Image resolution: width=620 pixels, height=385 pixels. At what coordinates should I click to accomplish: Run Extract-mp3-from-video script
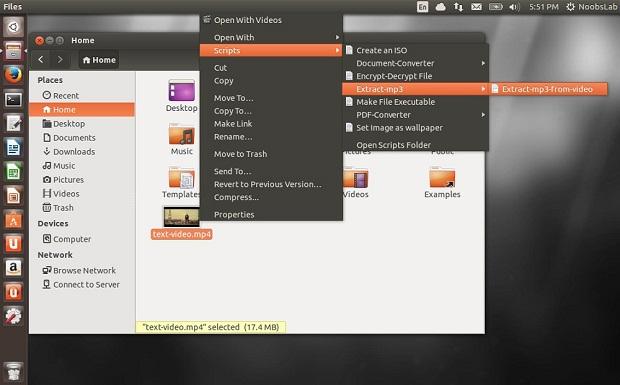tap(548, 89)
